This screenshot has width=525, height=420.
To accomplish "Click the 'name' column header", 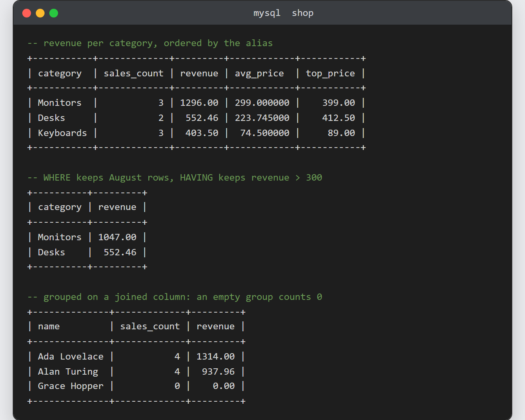I will coord(49,327).
